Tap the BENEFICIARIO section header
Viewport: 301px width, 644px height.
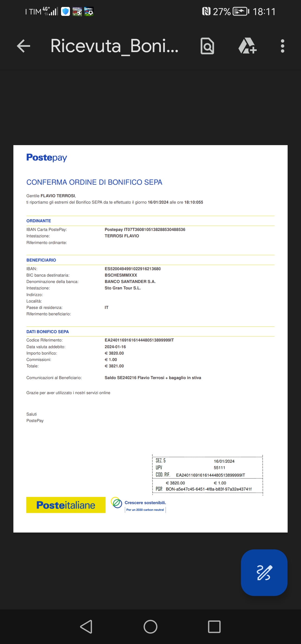(x=41, y=260)
